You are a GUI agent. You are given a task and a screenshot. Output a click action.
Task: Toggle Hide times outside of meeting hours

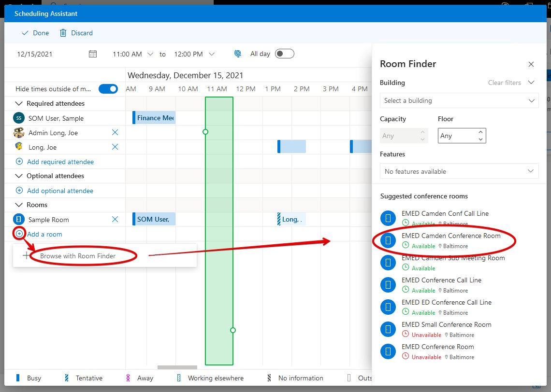[108, 89]
